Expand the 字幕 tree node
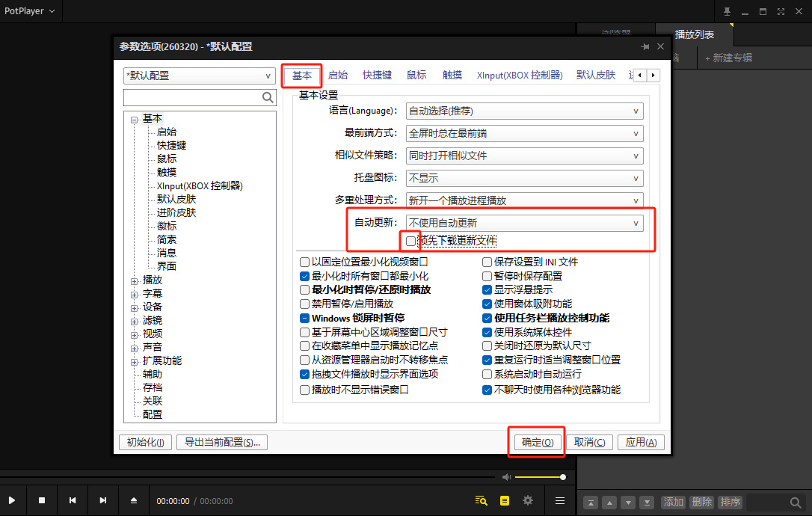812x516 pixels. [134, 295]
